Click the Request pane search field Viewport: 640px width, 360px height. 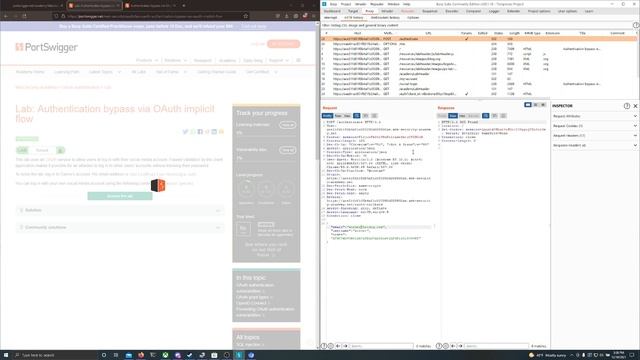[x=381, y=346]
